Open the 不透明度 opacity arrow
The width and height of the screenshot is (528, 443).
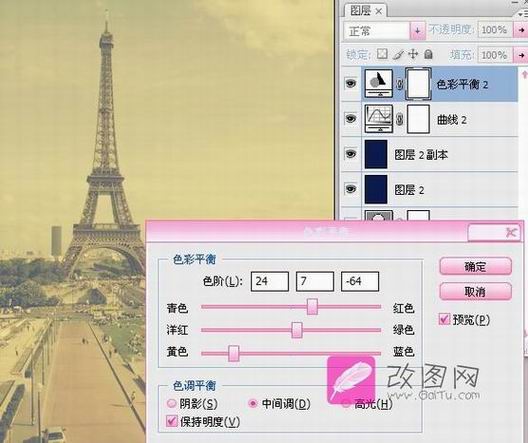[x=521, y=30]
